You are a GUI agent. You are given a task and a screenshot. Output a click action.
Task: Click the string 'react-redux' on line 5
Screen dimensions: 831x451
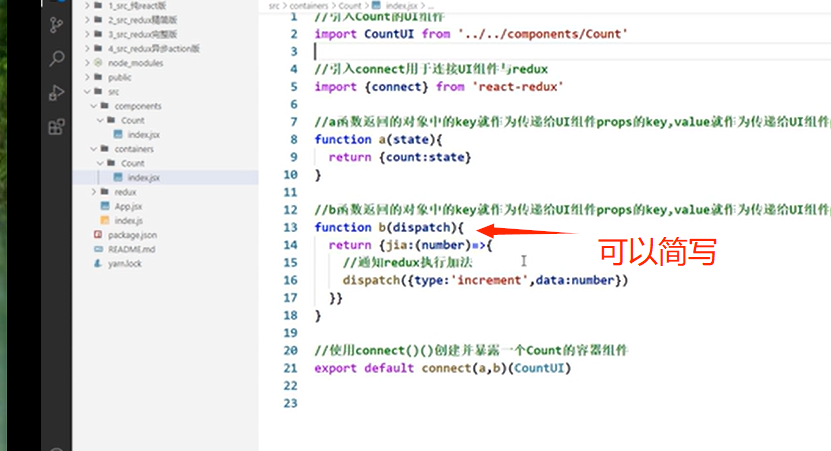517,86
